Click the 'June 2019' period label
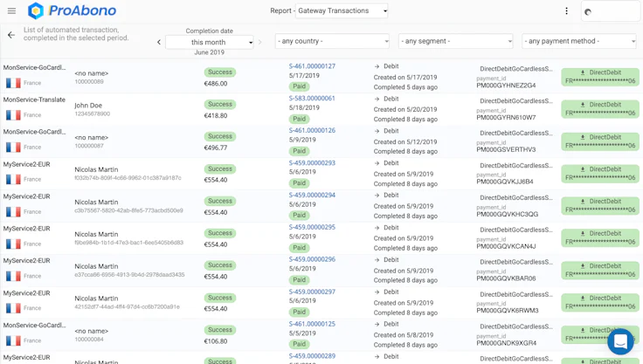Viewport: 643px width, 364px height. coord(209,52)
